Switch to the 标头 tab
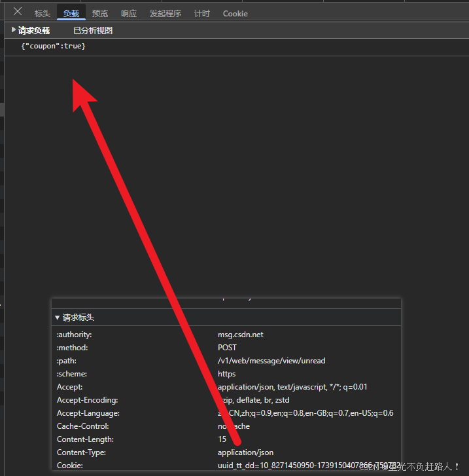 (x=43, y=13)
